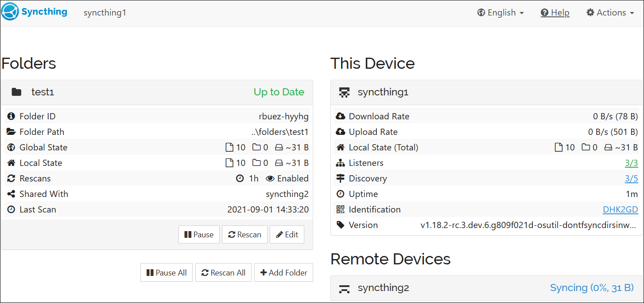Open the Actions menu

click(x=610, y=13)
